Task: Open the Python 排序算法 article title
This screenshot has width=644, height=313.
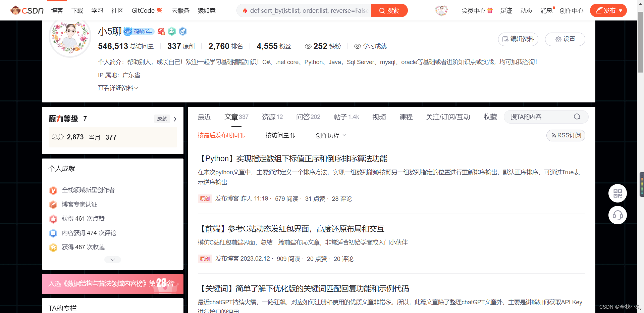Action: pyautogui.click(x=293, y=159)
